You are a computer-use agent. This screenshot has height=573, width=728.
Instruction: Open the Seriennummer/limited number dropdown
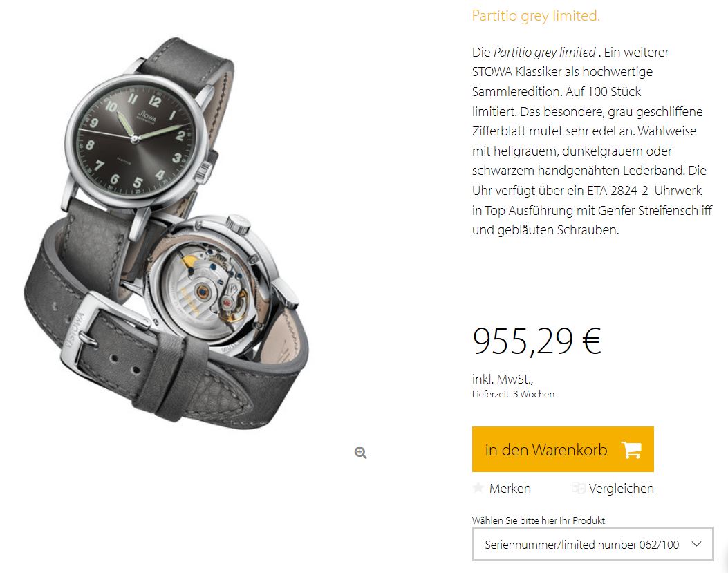[x=593, y=544]
